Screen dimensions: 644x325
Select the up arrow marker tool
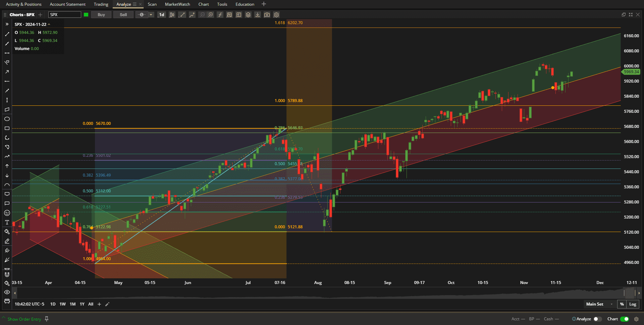click(x=7, y=166)
